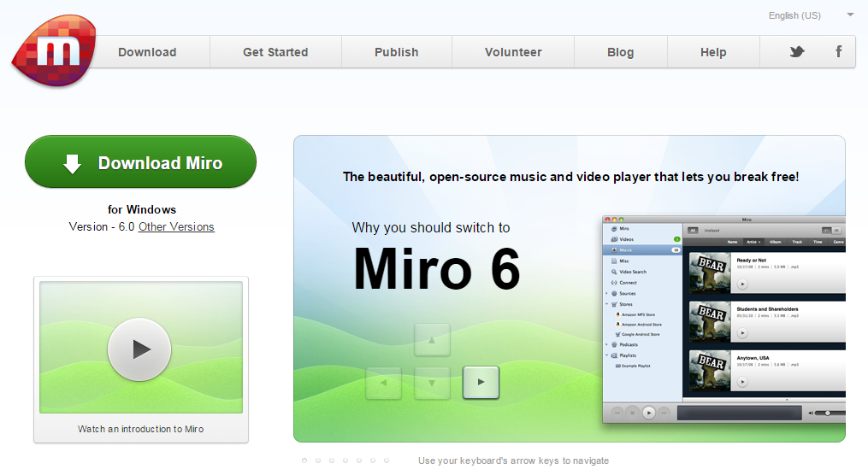Open Miro's Twitter page icon
This screenshot has height=475, width=868.
[x=796, y=52]
